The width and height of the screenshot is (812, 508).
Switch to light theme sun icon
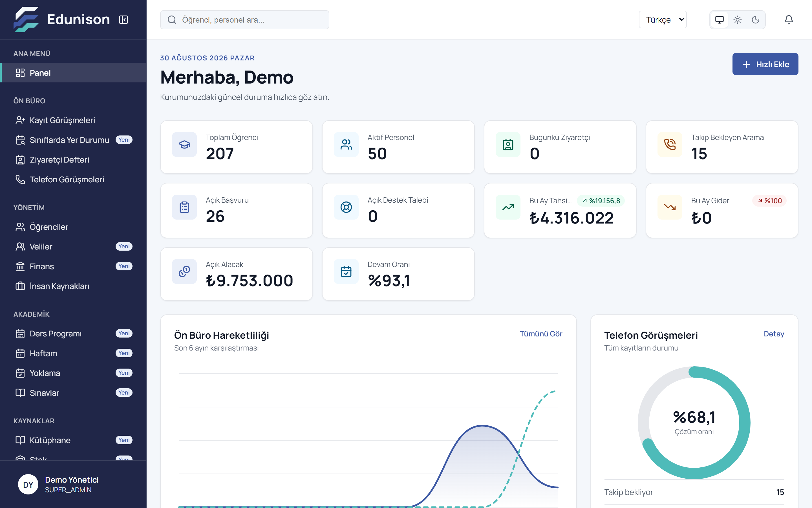[x=738, y=20]
